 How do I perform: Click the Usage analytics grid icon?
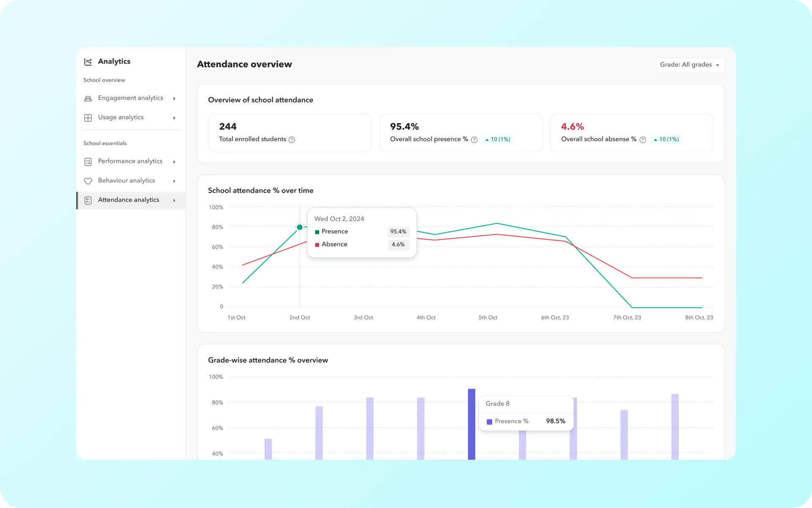coord(88,118)
